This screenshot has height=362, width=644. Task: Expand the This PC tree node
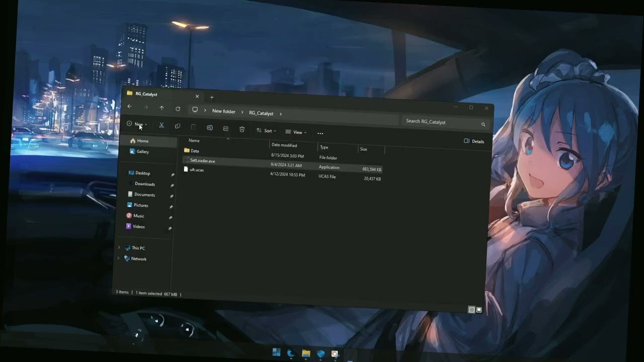click(x=119, y=247)
